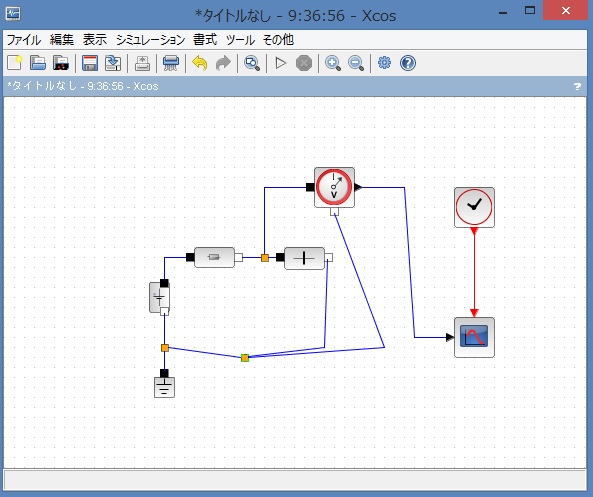Viewport: 593px width, 497px height.
Task: Undo last action with yellow arrow
Action: click(x=200, y=63)
